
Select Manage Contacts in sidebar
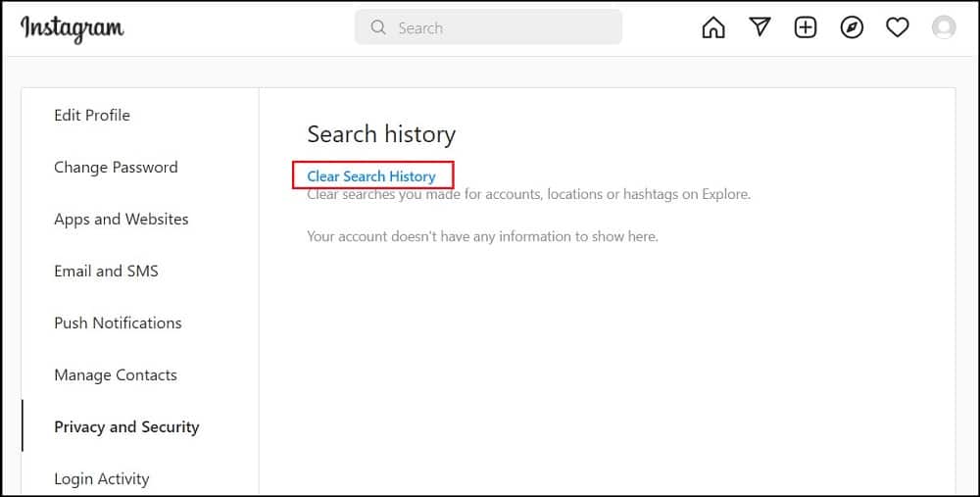pos(116,375)
